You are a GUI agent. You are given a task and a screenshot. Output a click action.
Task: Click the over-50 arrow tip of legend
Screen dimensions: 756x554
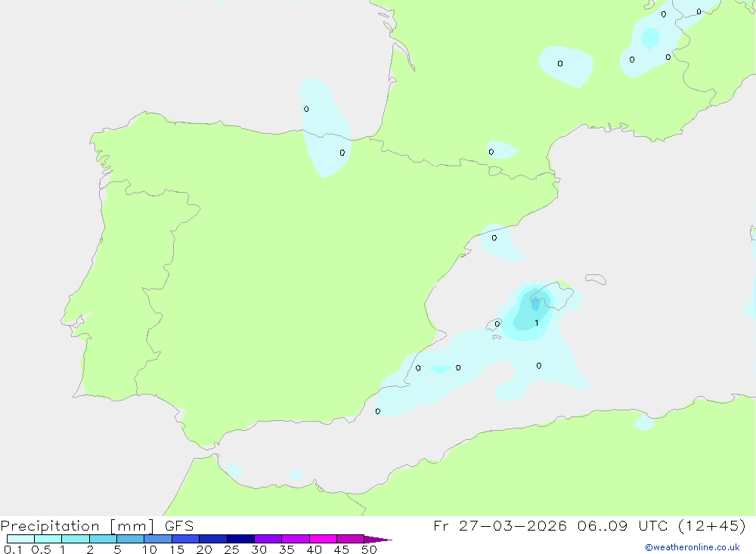coord(378,539)
